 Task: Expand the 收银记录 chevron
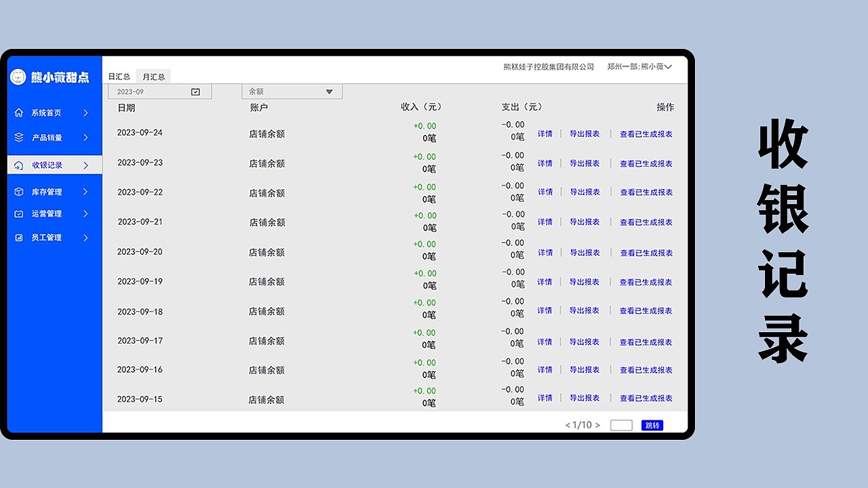point(85,165)
